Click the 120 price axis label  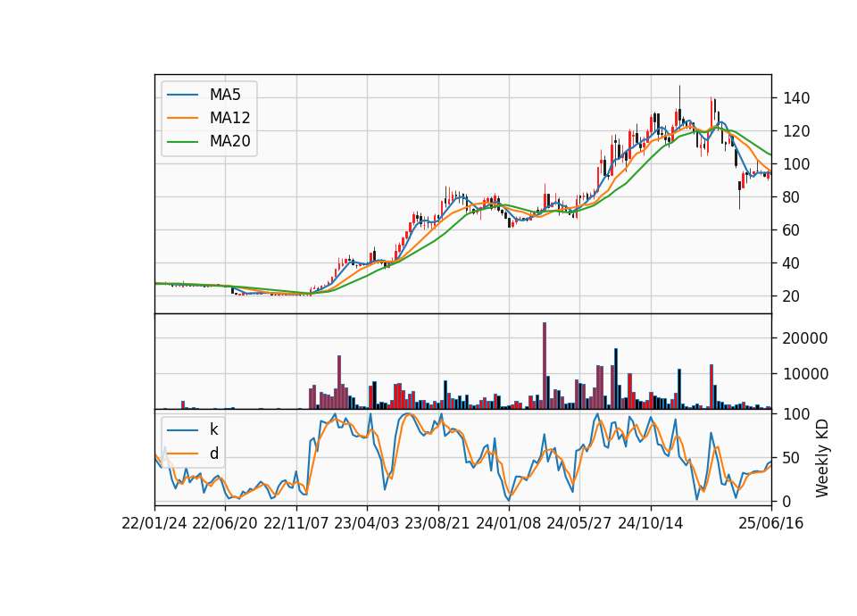click(x=796, y=131)
